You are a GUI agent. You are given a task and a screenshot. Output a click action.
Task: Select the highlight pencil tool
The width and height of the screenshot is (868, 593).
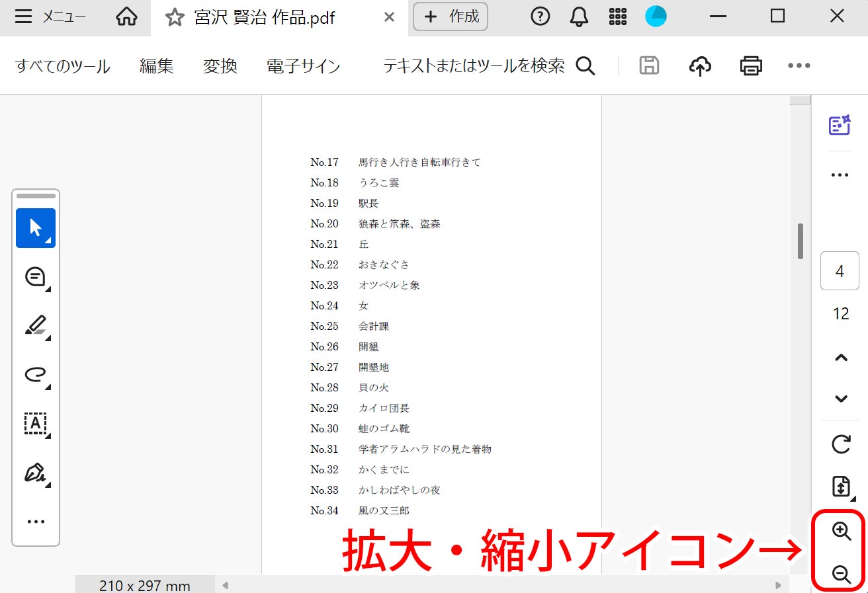[35, 325]
